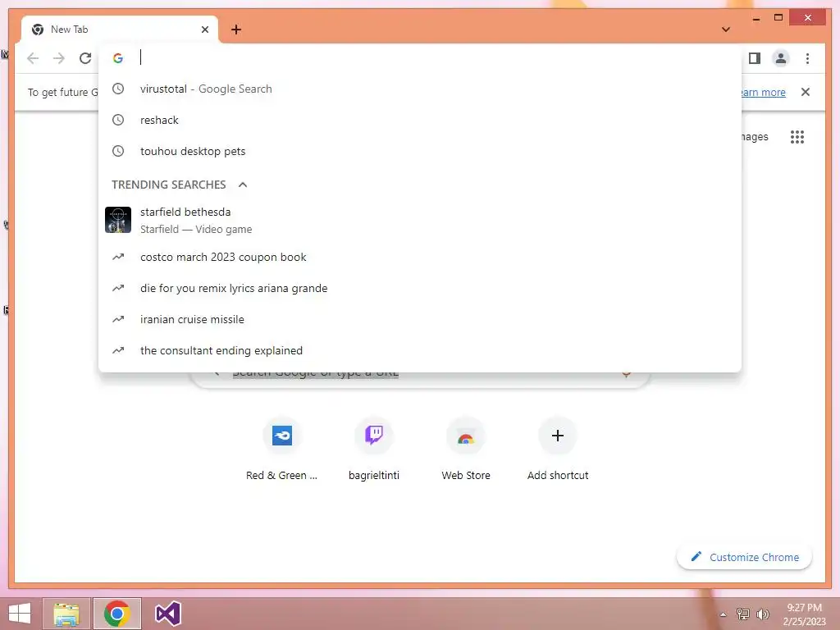Click the Google logo in address bar

[x=118, y=58]
